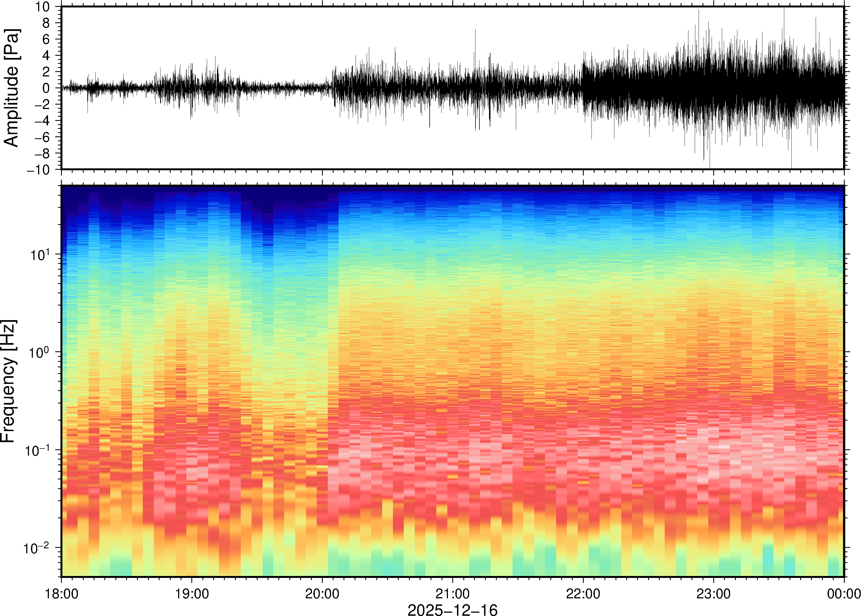
Task: Click the 10⁰ frequency tick label
Action: click(39, 352)
